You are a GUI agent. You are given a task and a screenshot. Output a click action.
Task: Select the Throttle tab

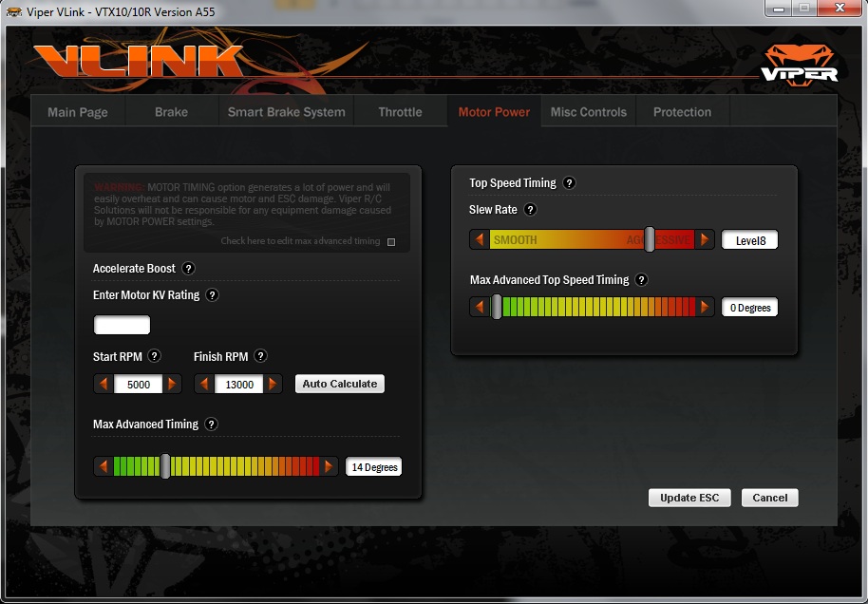click(400, 112)
